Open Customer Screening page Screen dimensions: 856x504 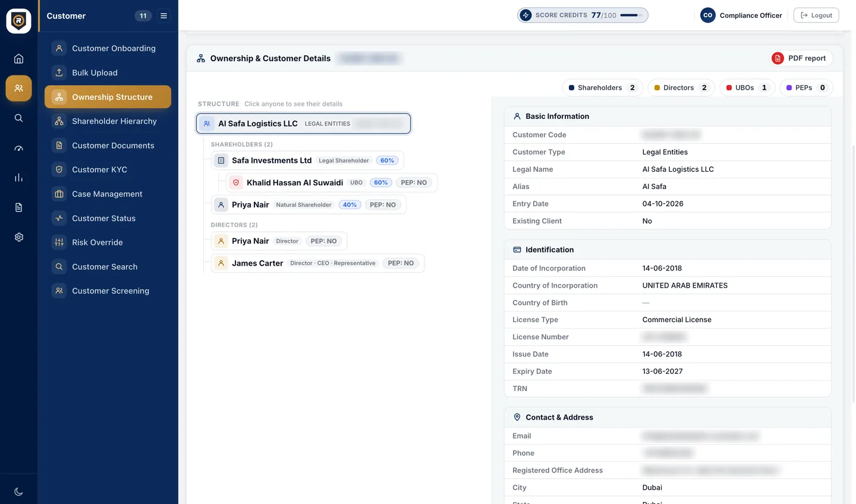(108, 291)
